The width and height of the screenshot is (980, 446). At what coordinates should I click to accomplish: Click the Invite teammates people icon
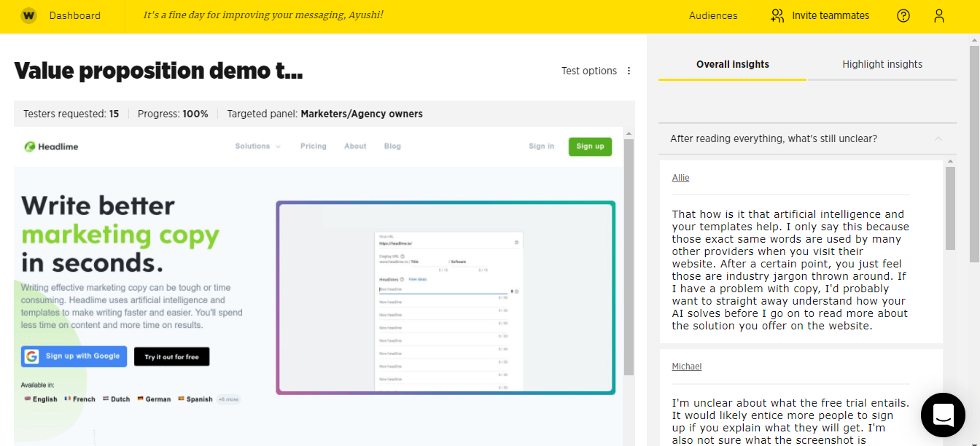(x=777, y=15)
